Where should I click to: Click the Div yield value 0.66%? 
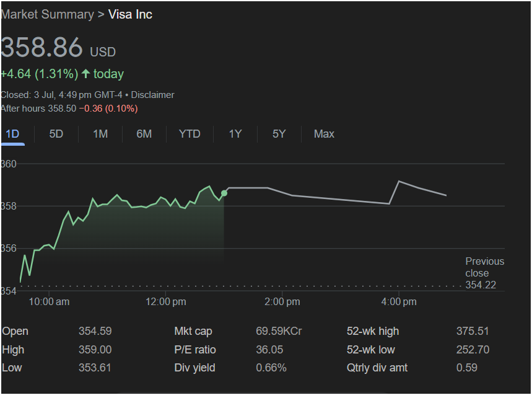[x=271, y=368]
